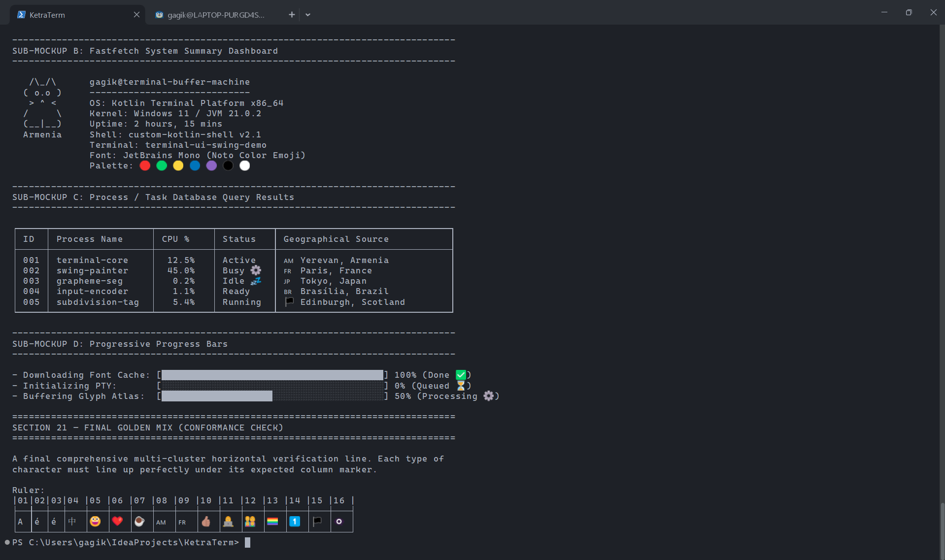945x560 pixels.
Task: Click the 'input-encoder' process name
Action: [92, 292]
